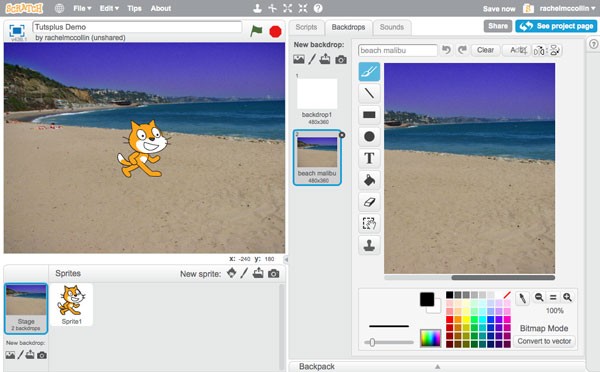The height and width of the screenshot is (372, 600).
Task: Select the Line drawing tool
Action: tap(369, 93)
